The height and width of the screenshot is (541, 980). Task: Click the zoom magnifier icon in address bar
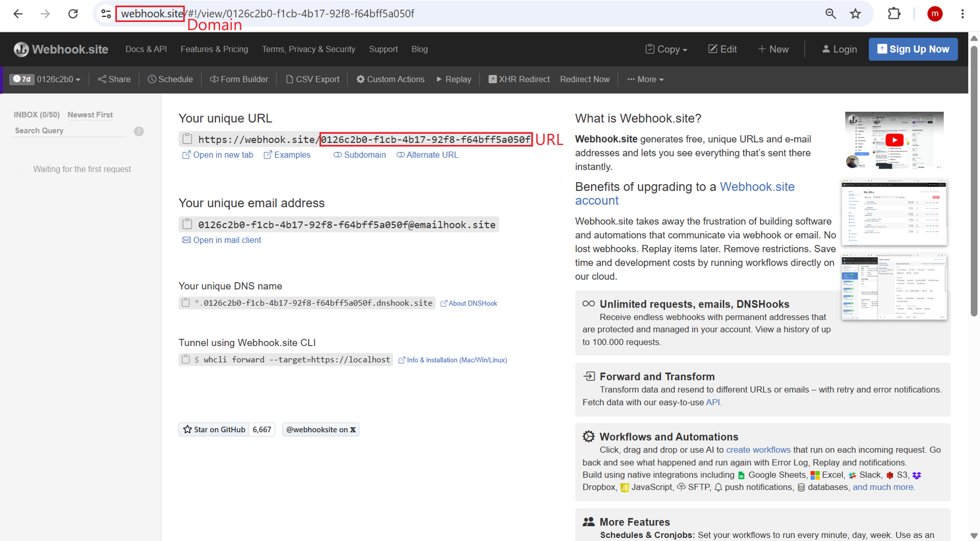point(831,14)
